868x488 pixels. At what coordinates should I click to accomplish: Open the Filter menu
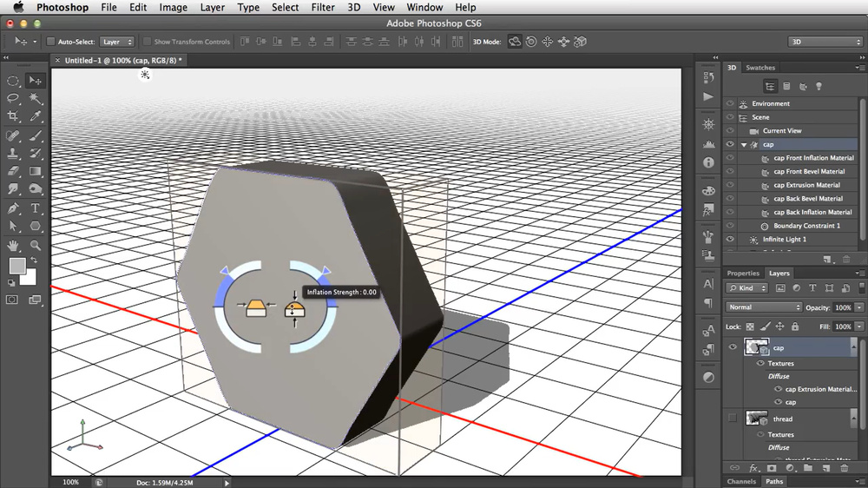click(x=323, y=7)
